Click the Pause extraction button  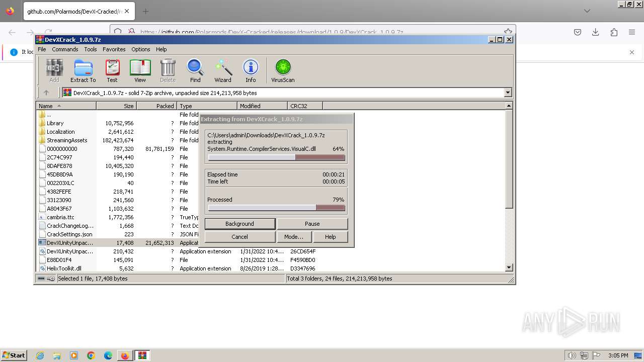(312, 224)
